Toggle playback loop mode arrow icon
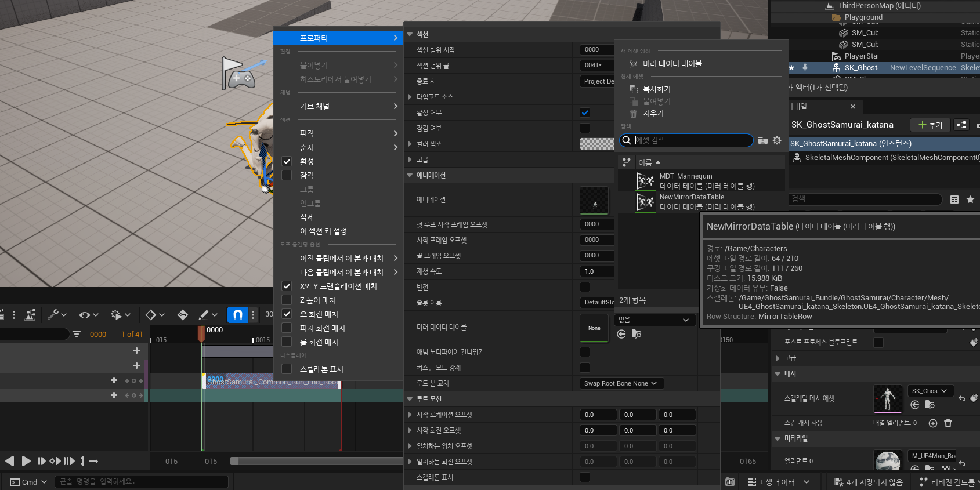Screen dimensions: 980x490 [93, 461]
